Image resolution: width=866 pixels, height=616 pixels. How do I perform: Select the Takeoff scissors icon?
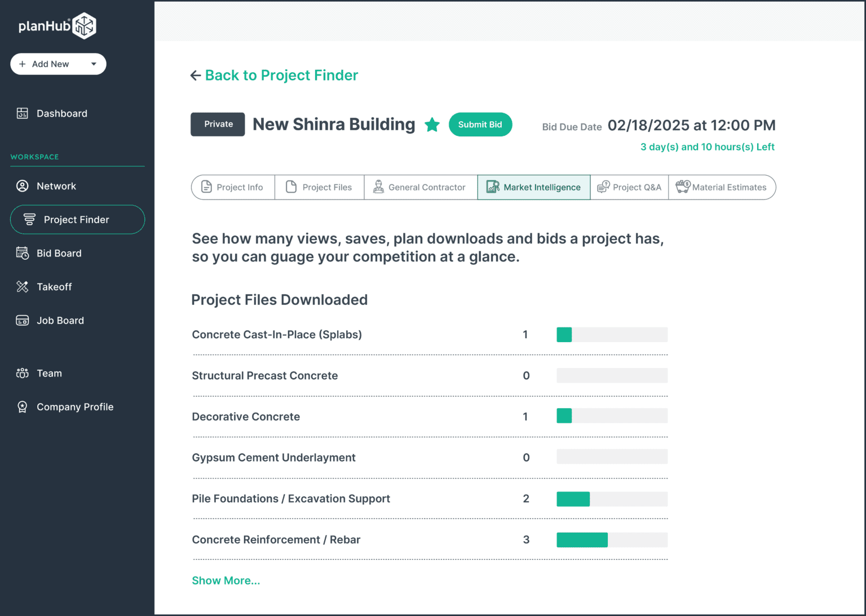23,286
